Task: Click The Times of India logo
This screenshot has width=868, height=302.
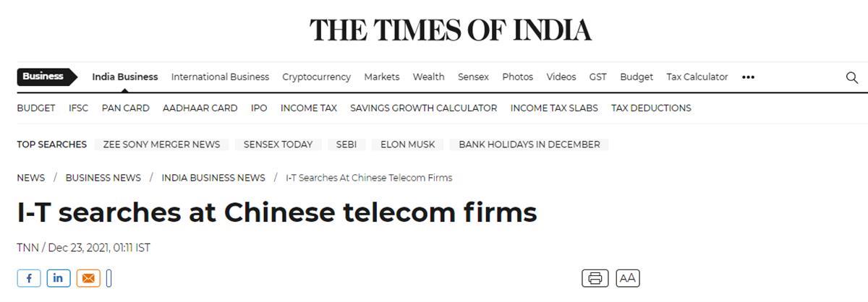Action: [x=451, y=30]
